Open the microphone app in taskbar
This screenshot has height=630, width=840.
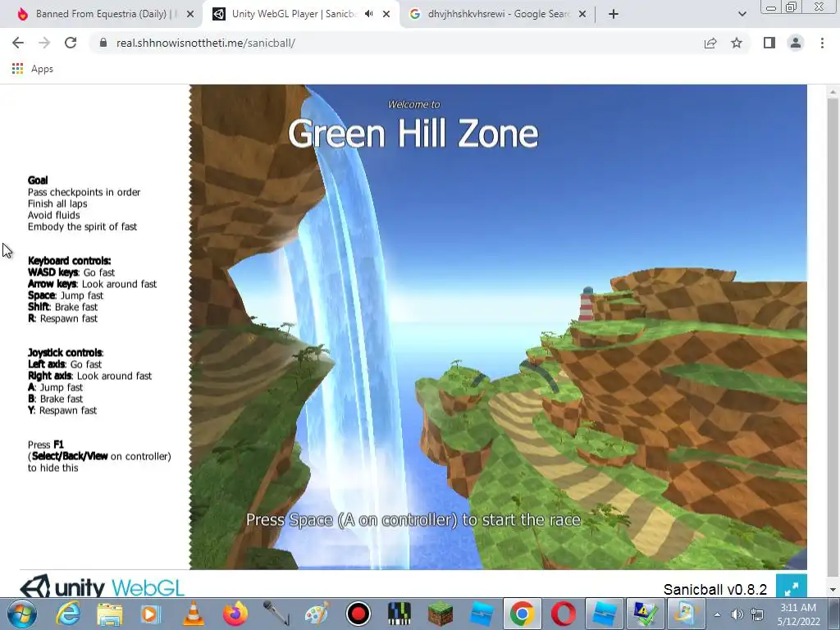(277, 614)
